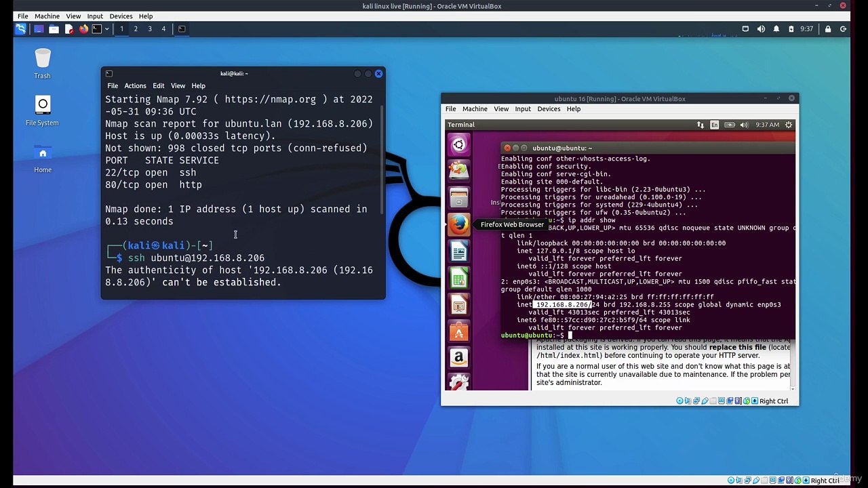Open Help menu of kali linux VirtualBox window

tap(146, 16)
